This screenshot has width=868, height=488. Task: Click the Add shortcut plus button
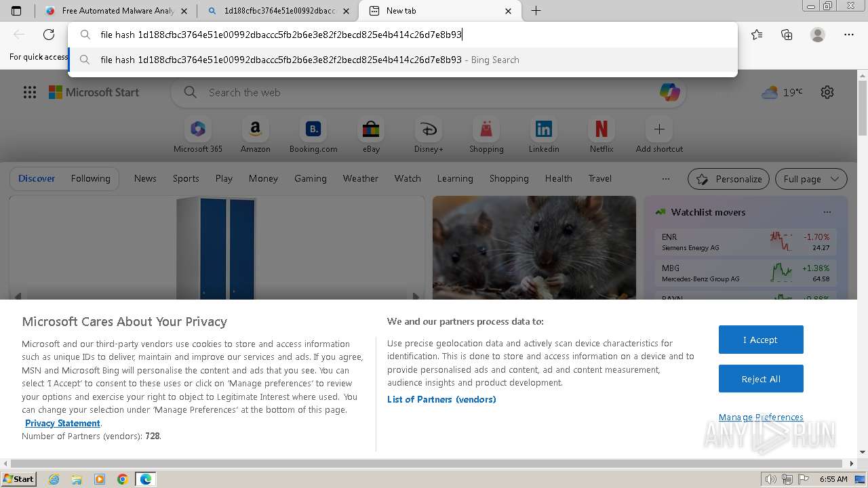(659, 129)
